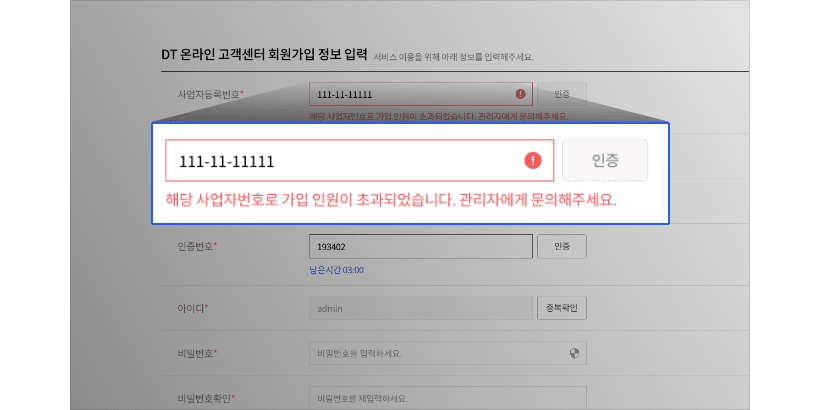Click the large red error icon in the enlarged callout

(532, 160)
